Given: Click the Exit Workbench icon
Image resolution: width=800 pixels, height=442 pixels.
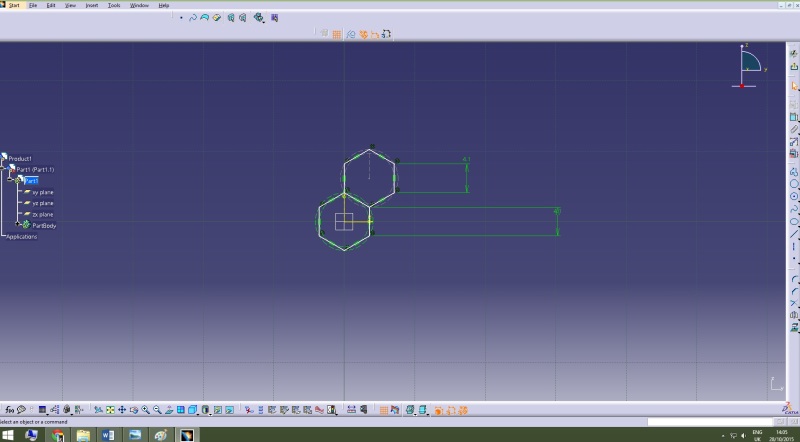Looking at the screenshot, I should (794, 66).
